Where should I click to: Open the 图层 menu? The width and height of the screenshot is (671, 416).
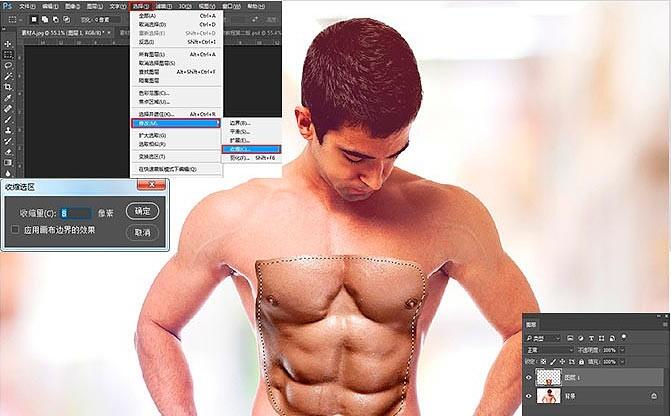[x=95, y=6]
